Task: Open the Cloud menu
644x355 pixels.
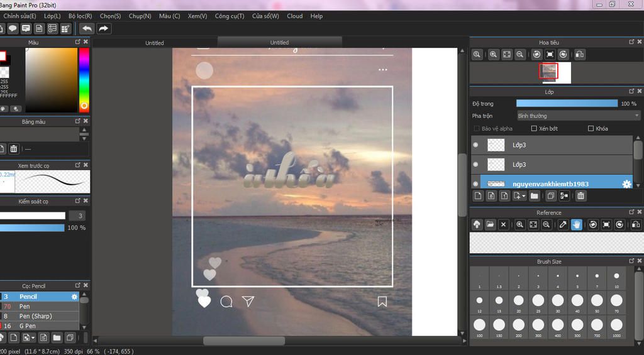Action: (294, 16)
